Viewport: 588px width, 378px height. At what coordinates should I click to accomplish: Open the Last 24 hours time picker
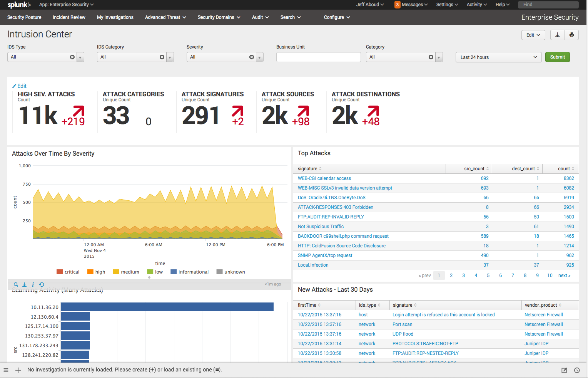(x=498, y=57)
